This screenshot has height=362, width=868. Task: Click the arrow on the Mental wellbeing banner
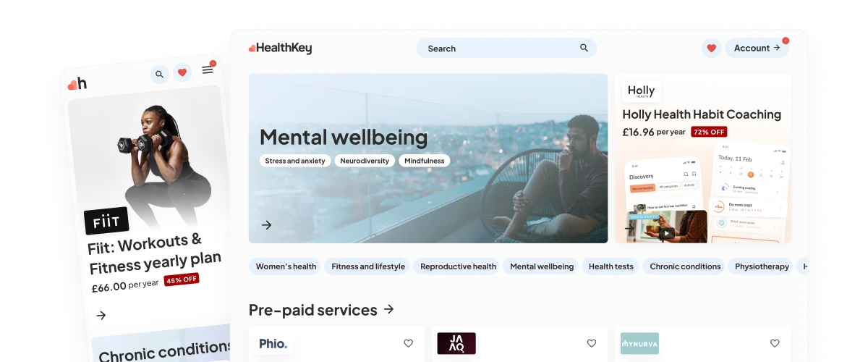point(267,225)
